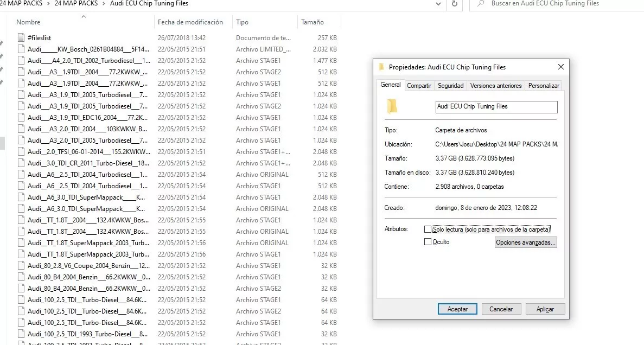Focus the Buscar en Audi ECU Chip Tuning Files field

(x=545, y=3)
